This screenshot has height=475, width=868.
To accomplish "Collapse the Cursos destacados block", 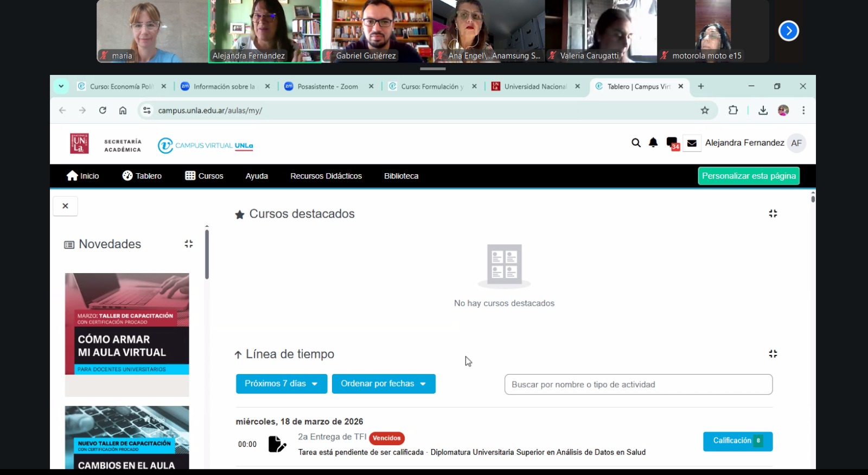I will (773, 214).
